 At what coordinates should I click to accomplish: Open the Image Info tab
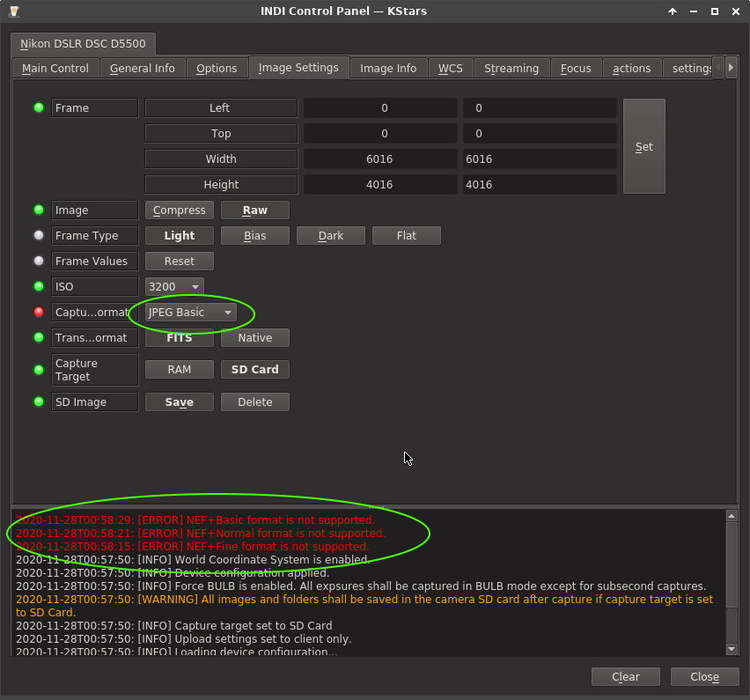388,69
